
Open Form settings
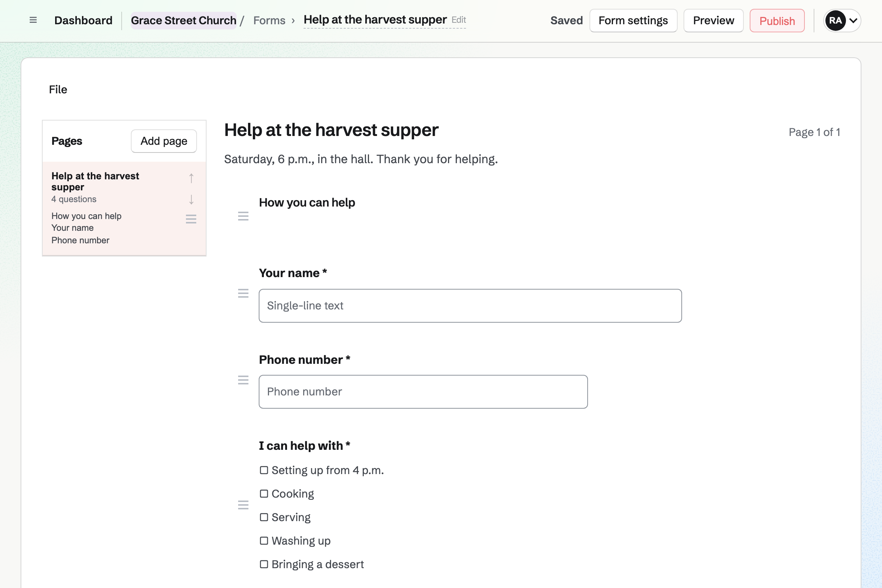point(633,20)
